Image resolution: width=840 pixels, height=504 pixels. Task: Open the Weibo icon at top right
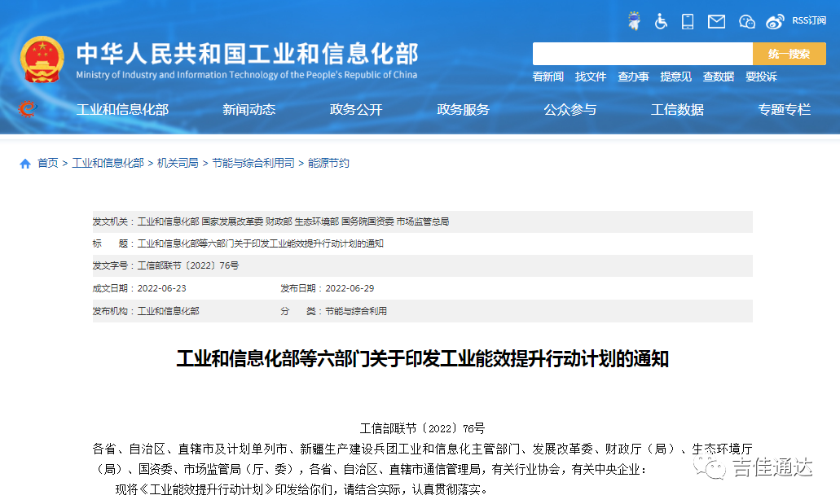(x=774, y=21)
